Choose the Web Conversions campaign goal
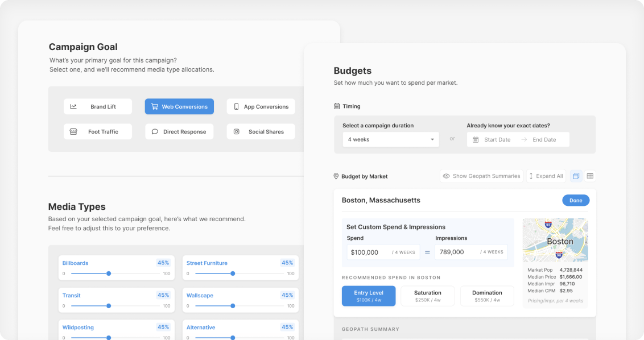Screen dimensions: 644x340 [179, 106]
